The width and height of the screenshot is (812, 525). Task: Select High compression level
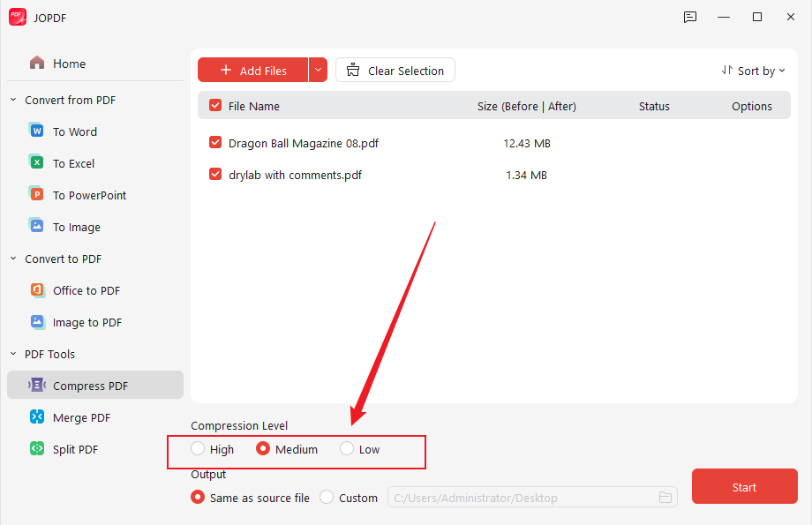[x=197, y=448]
